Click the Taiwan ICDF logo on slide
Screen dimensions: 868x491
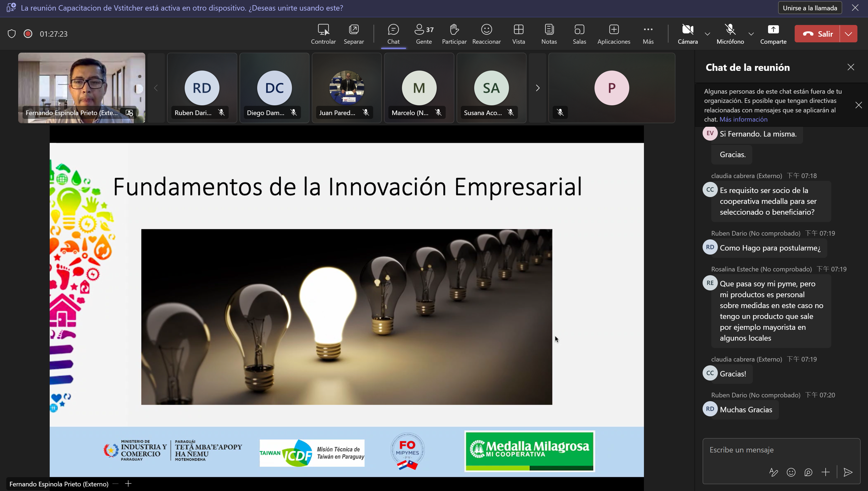point(312,453)
